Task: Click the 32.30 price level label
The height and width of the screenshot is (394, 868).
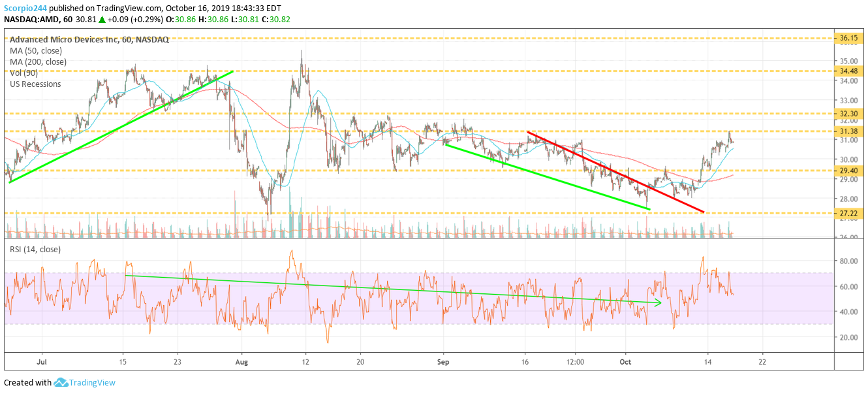Action: point(848,113)
